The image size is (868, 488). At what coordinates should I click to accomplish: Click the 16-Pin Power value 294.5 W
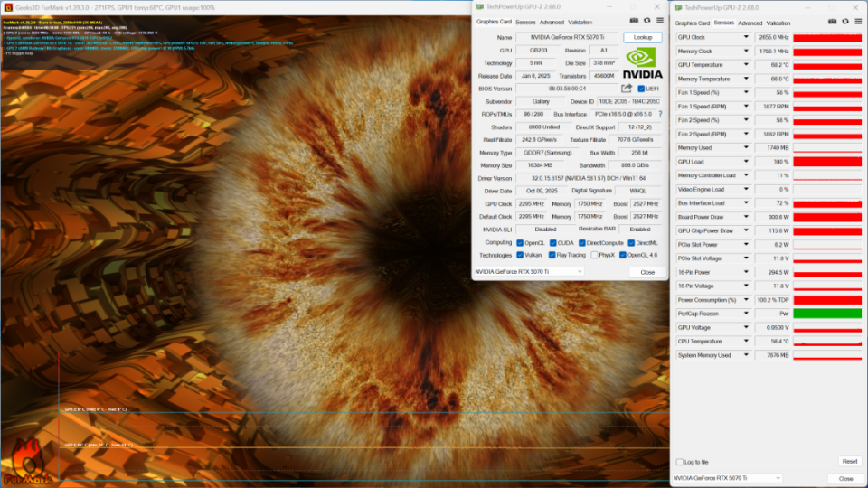[772, 272]
